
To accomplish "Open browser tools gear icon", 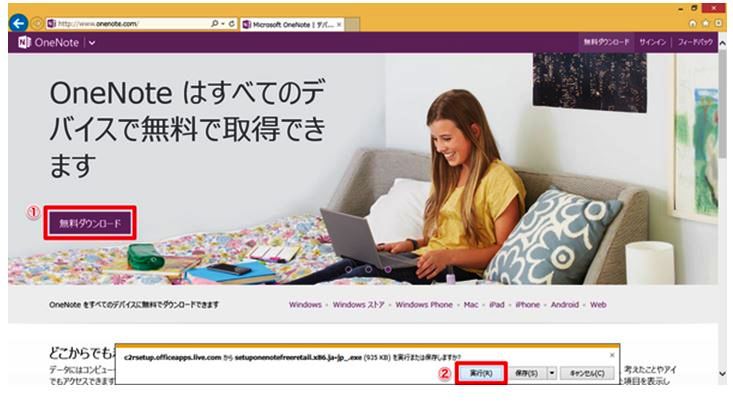I will pos(718,23).
